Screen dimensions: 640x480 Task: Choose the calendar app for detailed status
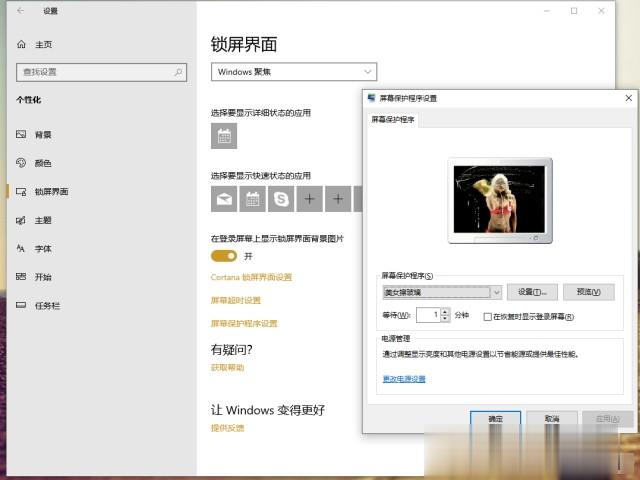pyautogui.click(x=224, y=136)
